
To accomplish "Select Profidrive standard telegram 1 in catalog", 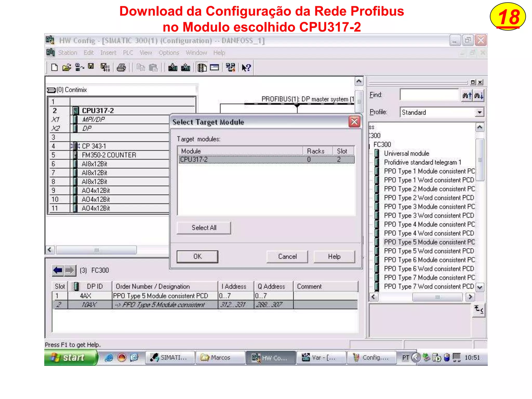I will [x=423, y=162].
